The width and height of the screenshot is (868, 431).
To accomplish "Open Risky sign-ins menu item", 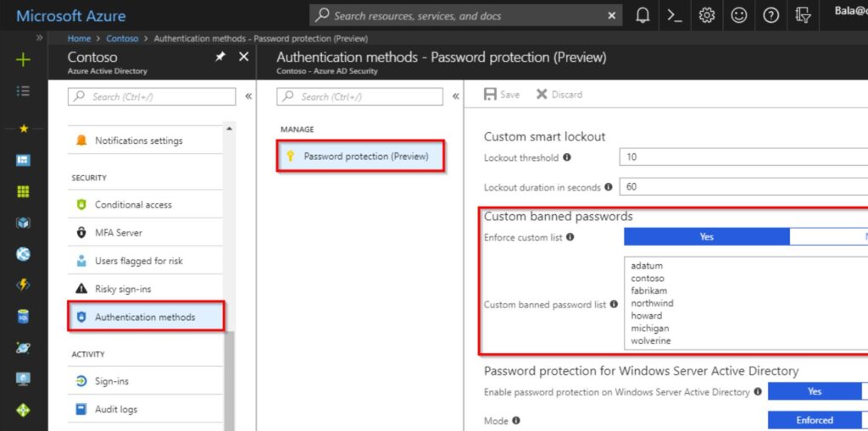I will point(145,290).
